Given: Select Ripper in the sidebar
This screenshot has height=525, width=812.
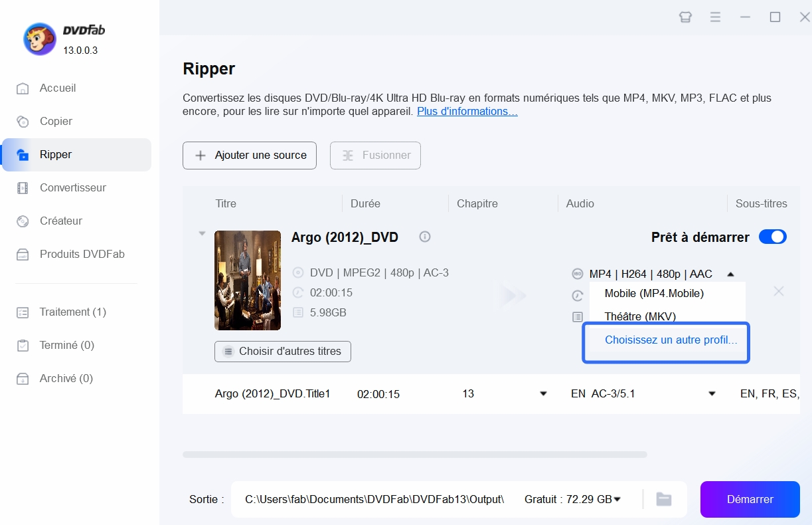Looking at the screenshot, I should (x=76, y=154).
